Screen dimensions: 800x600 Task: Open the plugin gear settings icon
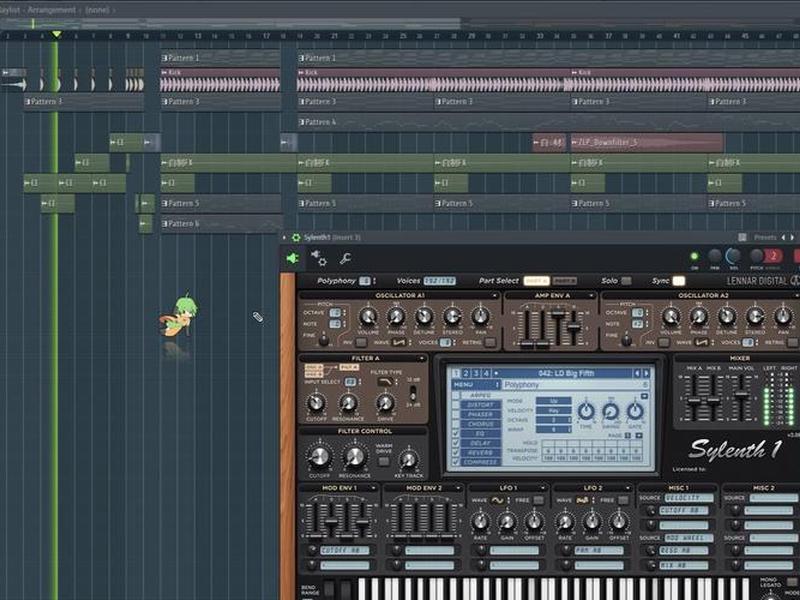point(319,258)
